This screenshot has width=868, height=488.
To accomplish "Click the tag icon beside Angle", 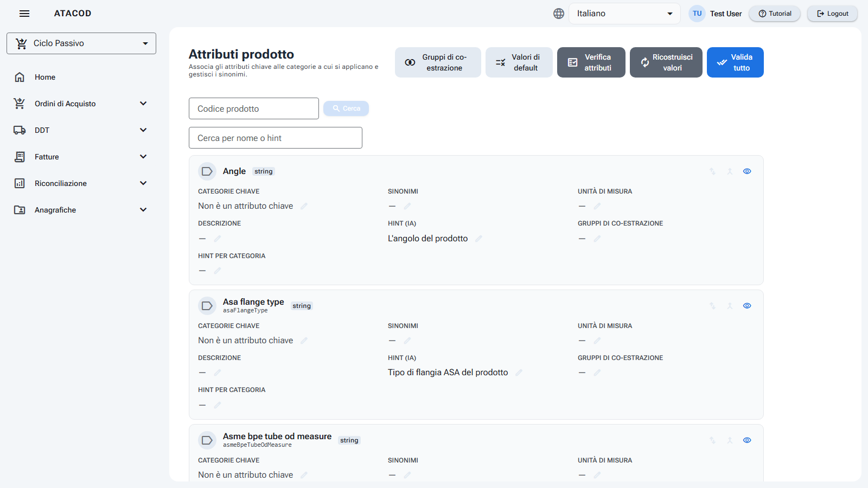I will [207, 171].
